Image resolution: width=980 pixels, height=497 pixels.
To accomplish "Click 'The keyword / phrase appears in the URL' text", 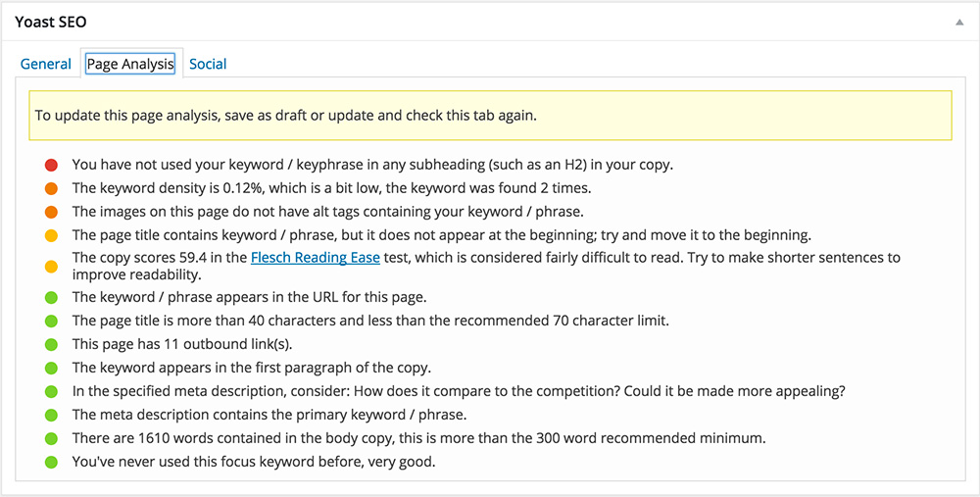I will (x=249, y=298).
